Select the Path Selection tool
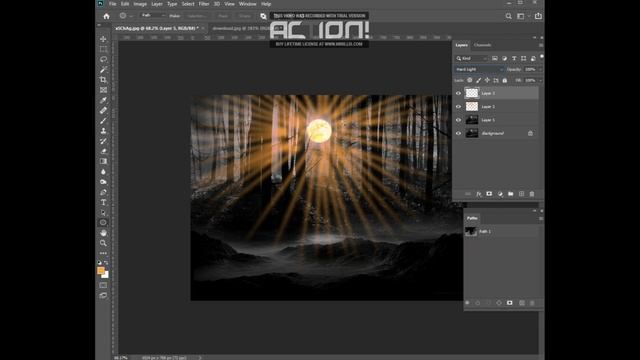Screen dimensions: 640x360 [x=103, y=212]
